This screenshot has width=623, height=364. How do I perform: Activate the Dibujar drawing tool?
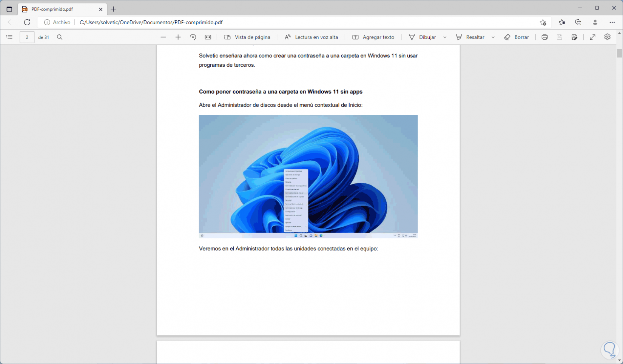tap(423, 37)
